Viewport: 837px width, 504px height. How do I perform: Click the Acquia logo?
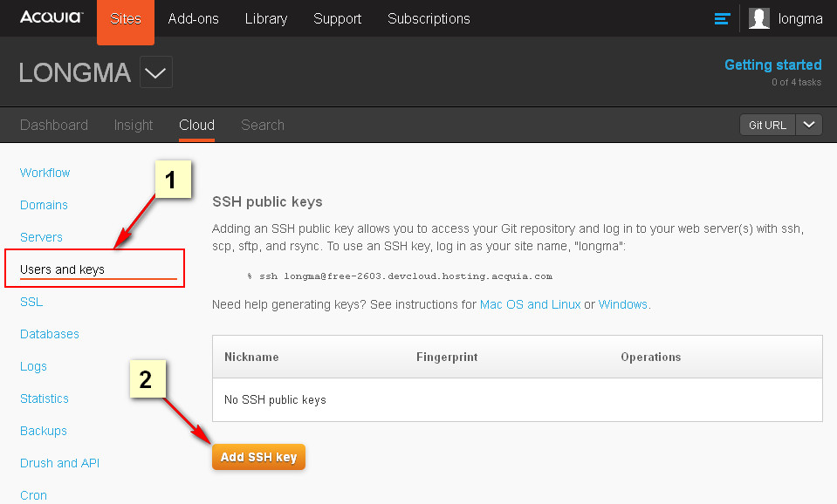tap(51, 17)
